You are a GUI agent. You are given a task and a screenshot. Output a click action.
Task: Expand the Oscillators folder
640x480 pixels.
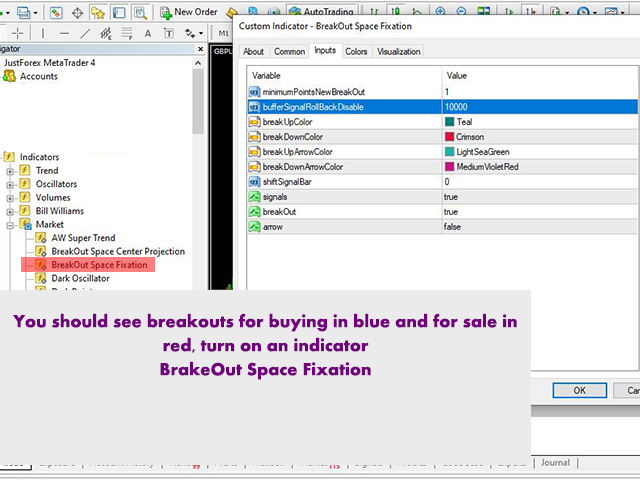click(10, 185)
